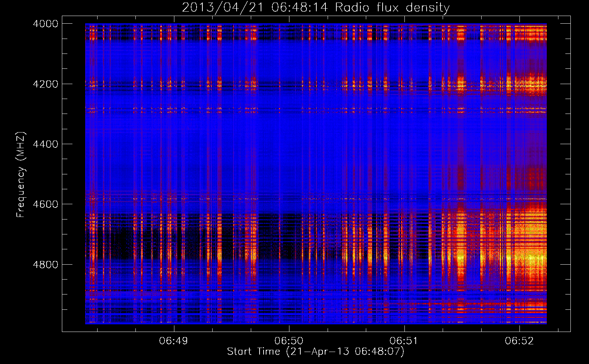
Task: Click the 06:49 time axis label
Action: tap(174, 341)
